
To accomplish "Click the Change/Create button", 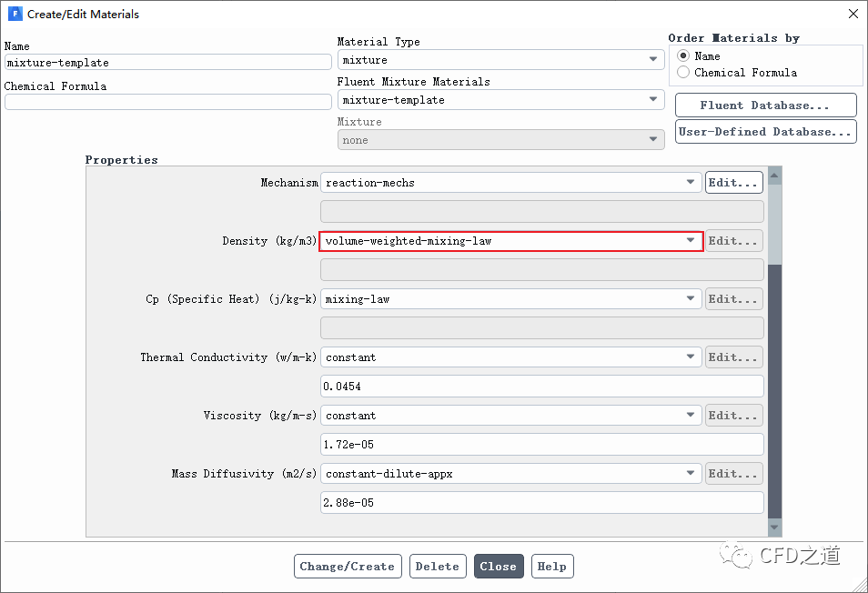I will tap(348, 567).
